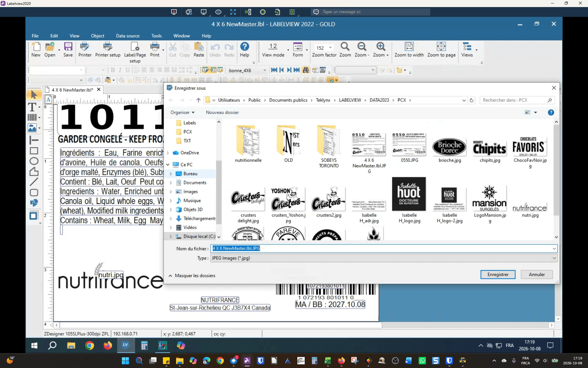Click the Nouveau dossier button
This screenshot has height=368, width=588.
[222, 112]
